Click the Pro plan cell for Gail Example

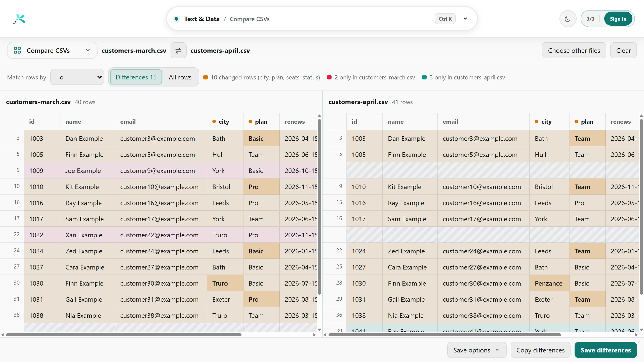click(x=261, y=299)
